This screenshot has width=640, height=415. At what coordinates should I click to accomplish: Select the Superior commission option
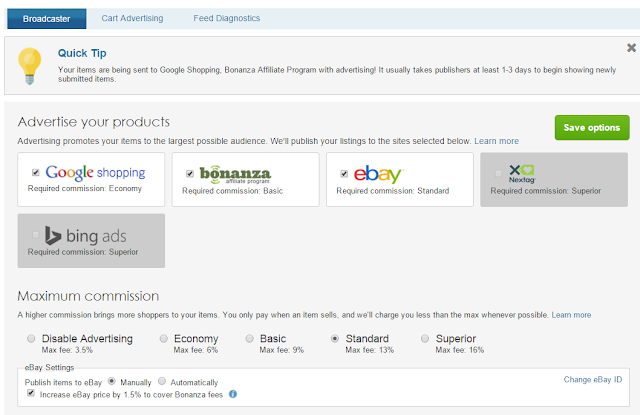click(x=425, y=338)
